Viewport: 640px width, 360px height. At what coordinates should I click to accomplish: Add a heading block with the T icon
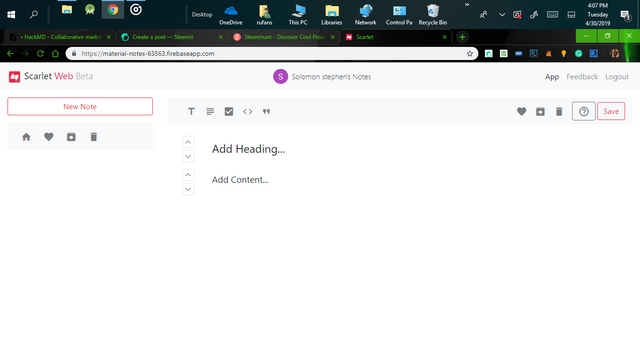191,111
